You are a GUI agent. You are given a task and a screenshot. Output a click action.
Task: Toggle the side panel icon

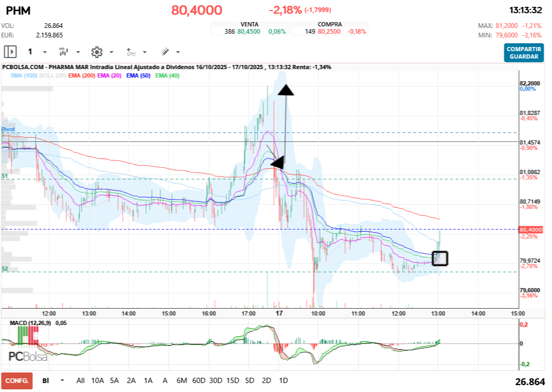click(x=10, y=52)
